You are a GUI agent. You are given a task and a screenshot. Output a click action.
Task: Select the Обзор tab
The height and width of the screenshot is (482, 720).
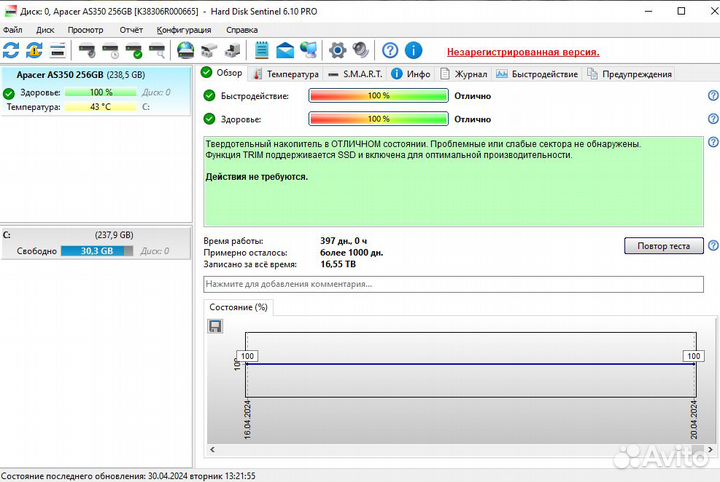[222, 73]
